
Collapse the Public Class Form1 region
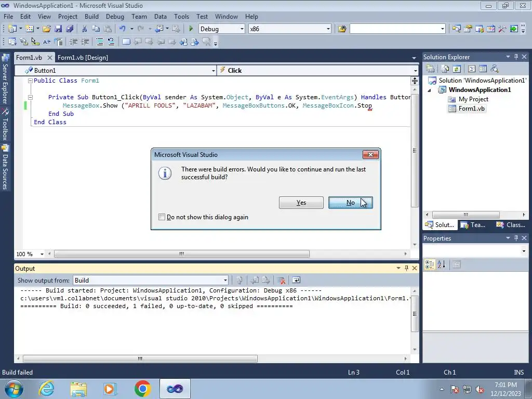(x=30, y=81)
